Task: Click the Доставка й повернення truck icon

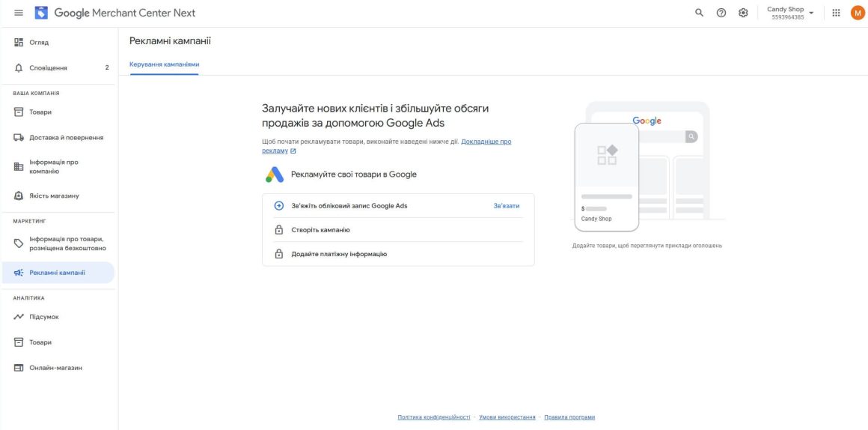Action: pyautogui.click(x=19, y=137)
